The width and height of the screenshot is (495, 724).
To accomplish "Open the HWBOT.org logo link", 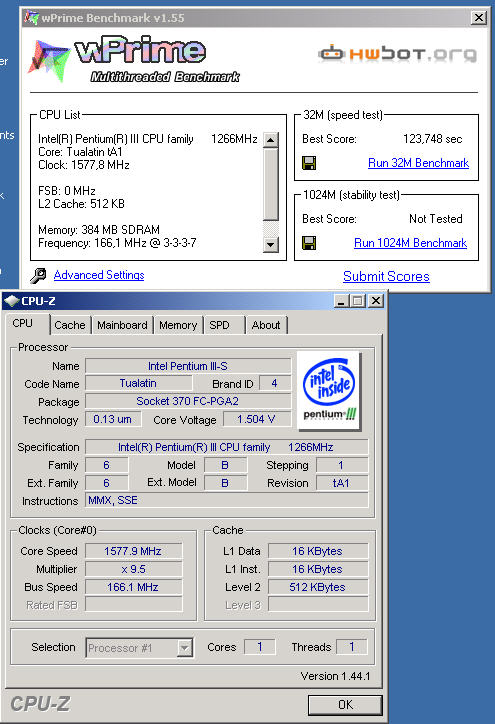I will pos(397,54).
